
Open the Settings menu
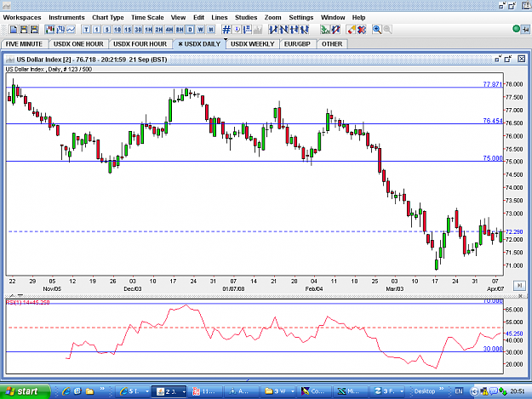coord(301,18)
